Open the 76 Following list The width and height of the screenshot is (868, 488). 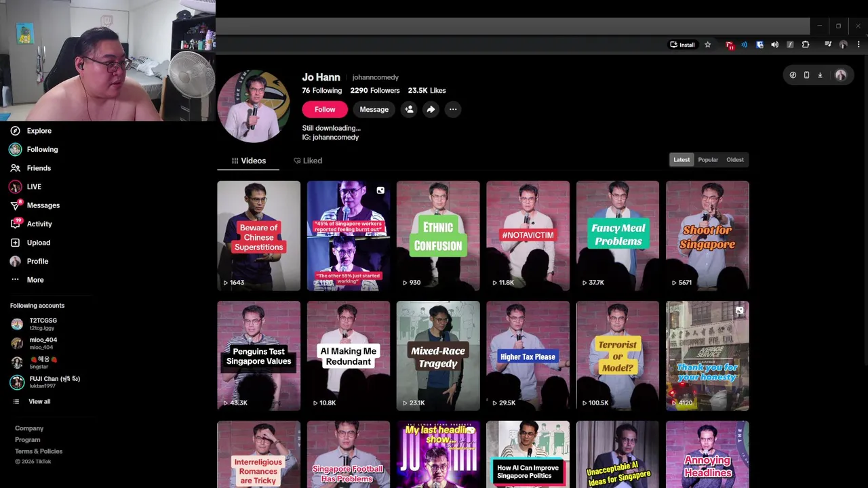pyautogui.click(x=322, y=90)
